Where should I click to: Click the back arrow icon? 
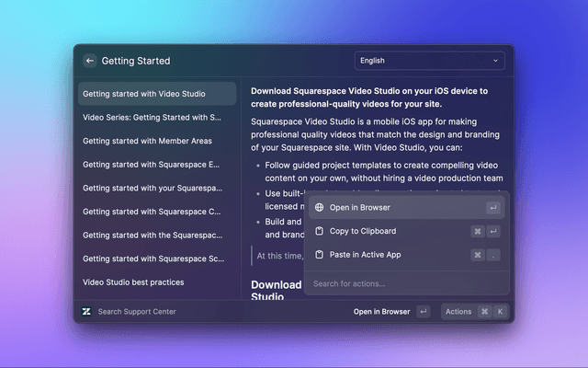(89, 61)
